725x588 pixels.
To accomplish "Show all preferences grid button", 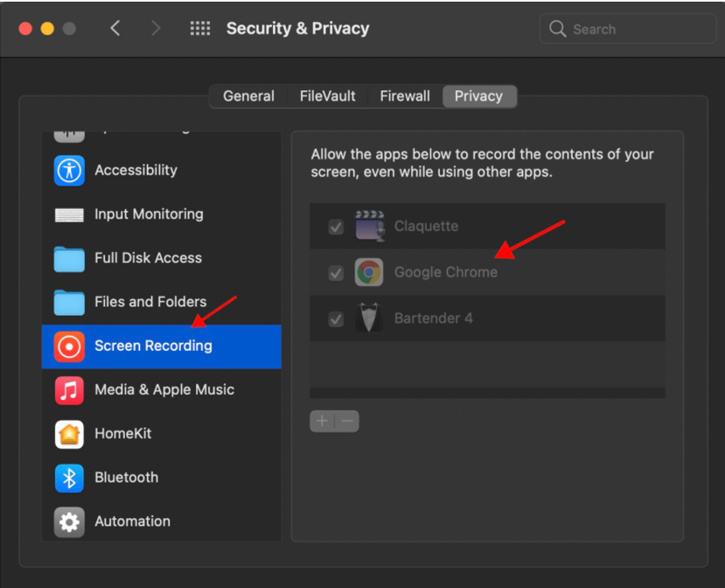I will click(x=200, y=29).
